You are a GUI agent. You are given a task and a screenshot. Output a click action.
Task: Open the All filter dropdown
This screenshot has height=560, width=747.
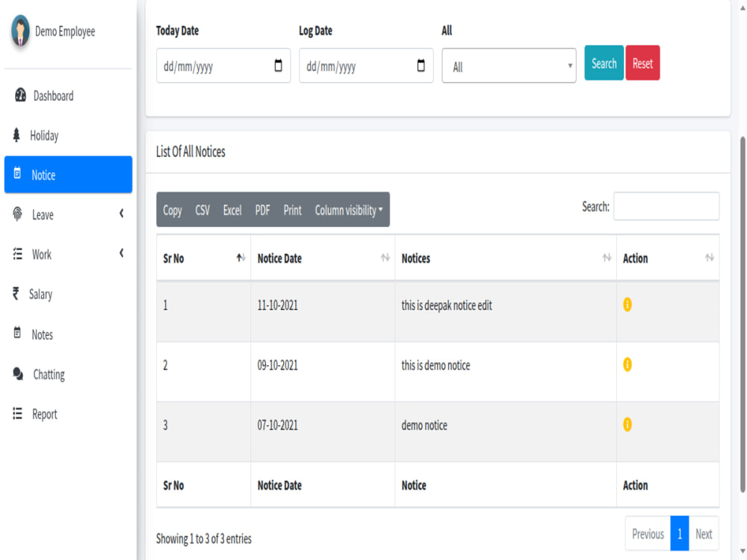pos(509,66)
